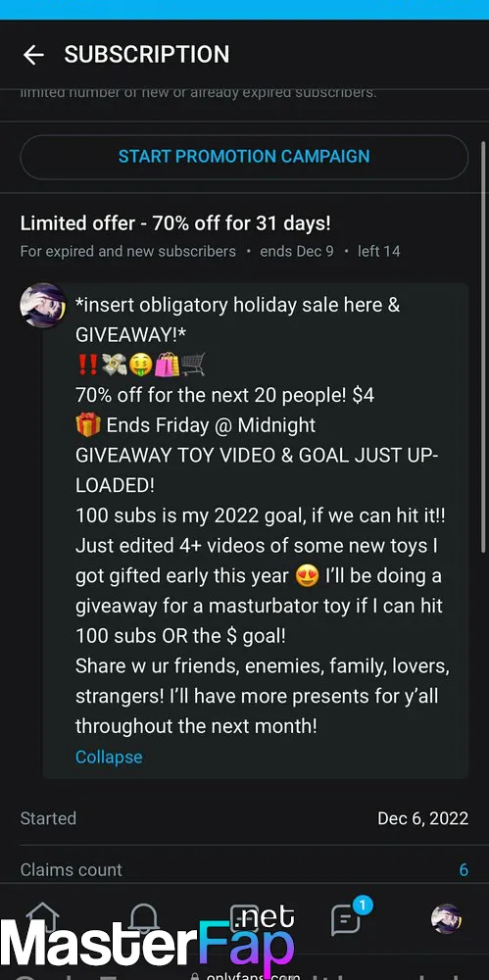Screen dimensions: 489x980
Task: Tap the 'ends Dec 9' offer detail
Action: [296, 251]
